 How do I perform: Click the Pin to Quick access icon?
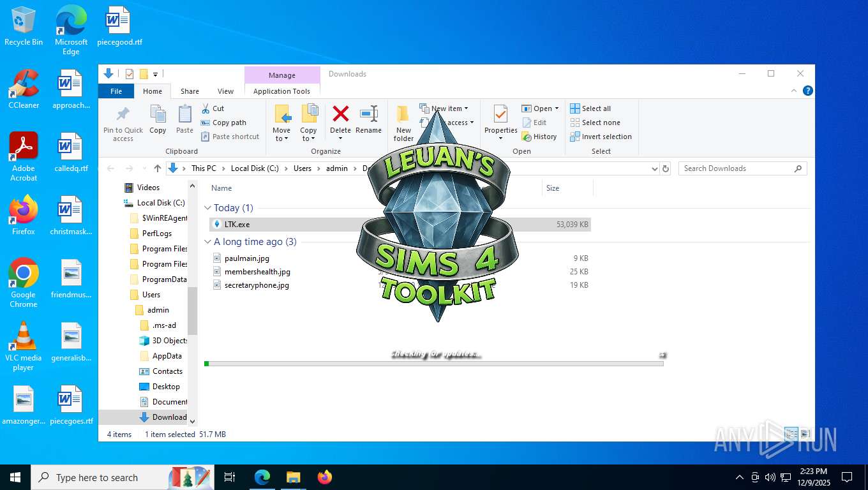pos(123,114)
